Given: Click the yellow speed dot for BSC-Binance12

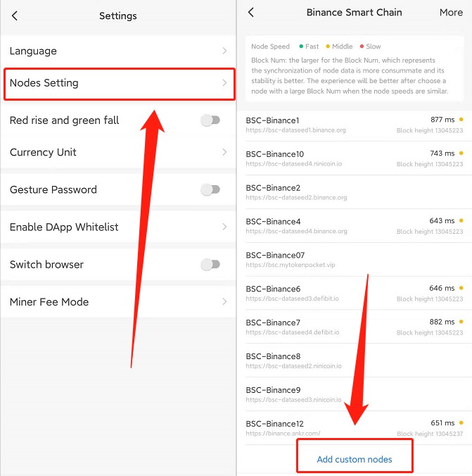Looking at the screenshot, I should point(461,422).
